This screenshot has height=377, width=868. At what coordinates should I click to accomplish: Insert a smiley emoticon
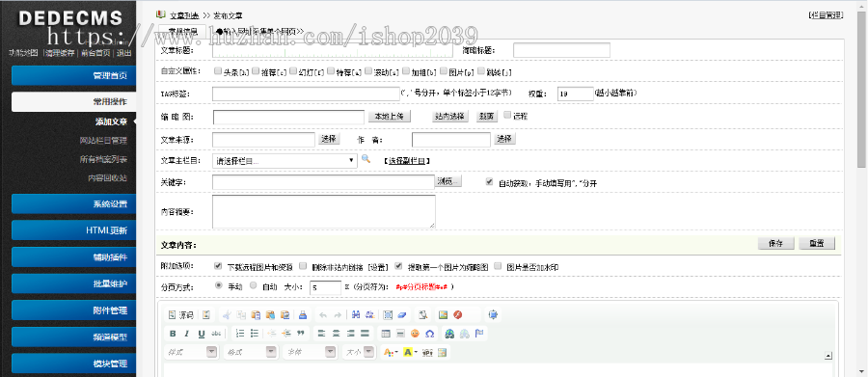pyautogui.click(x=415, y=334)
